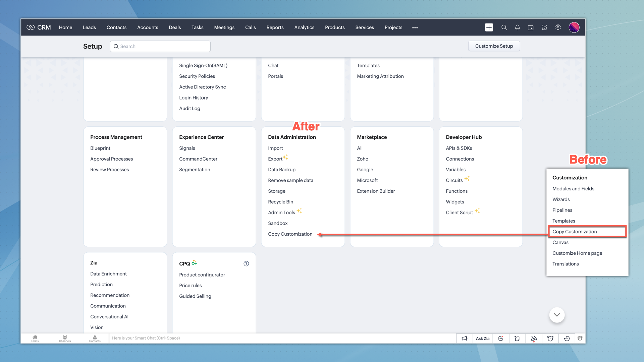Open Copy Customization under Data Administration
The width and height of the screenshot is (644, 362).
pos(290,234)
